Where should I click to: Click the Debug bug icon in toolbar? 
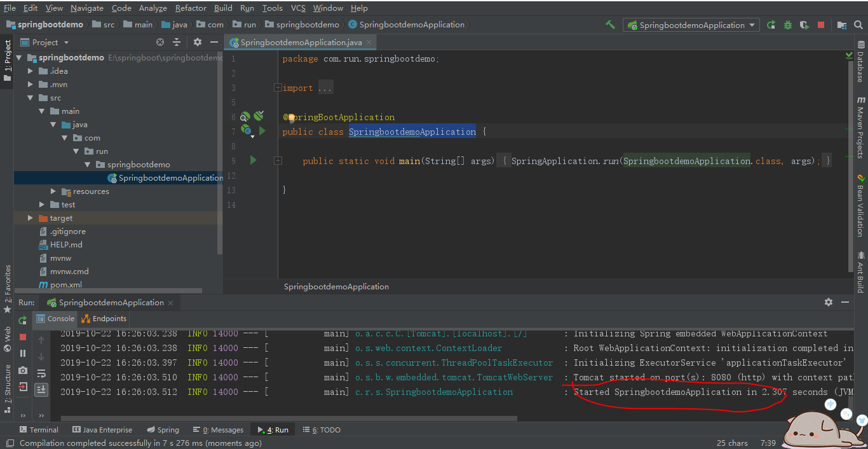tap(787, 25)
